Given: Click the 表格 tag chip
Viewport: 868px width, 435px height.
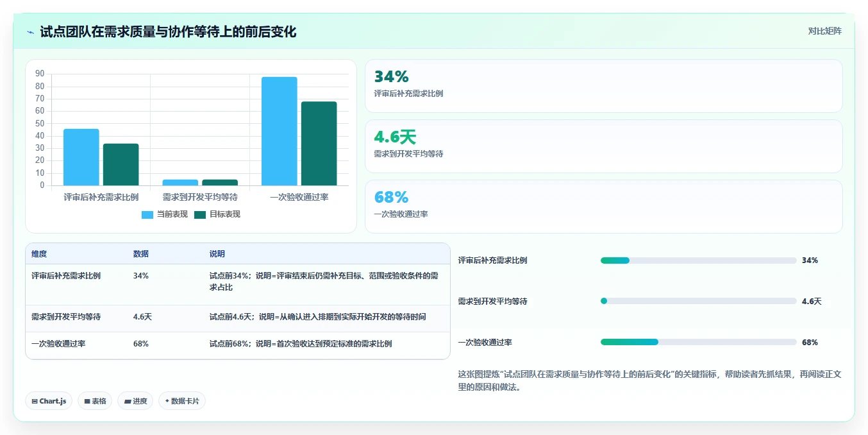Looking at the screenshot, I should pyautogui.click(x=95, y=401).
